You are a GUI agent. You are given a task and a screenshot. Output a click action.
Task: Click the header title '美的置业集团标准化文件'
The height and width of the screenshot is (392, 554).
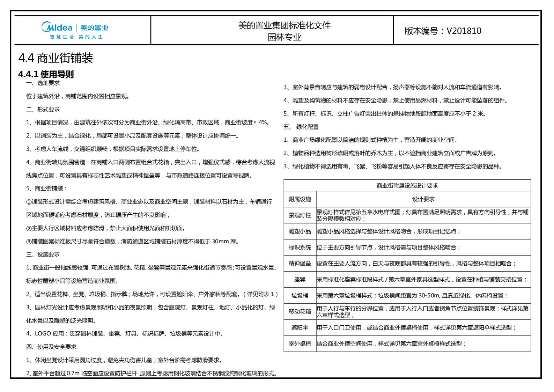[x=284, y=25]
